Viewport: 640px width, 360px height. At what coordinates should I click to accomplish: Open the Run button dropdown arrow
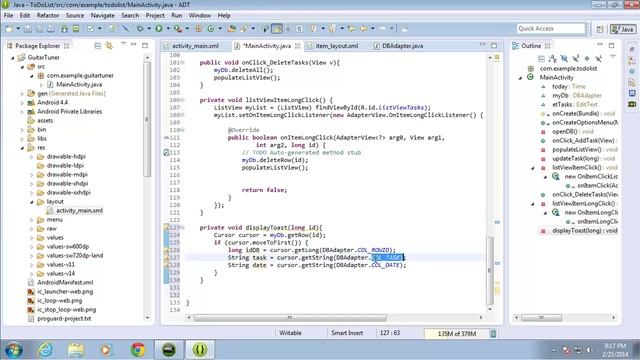[x=168, y=29]
